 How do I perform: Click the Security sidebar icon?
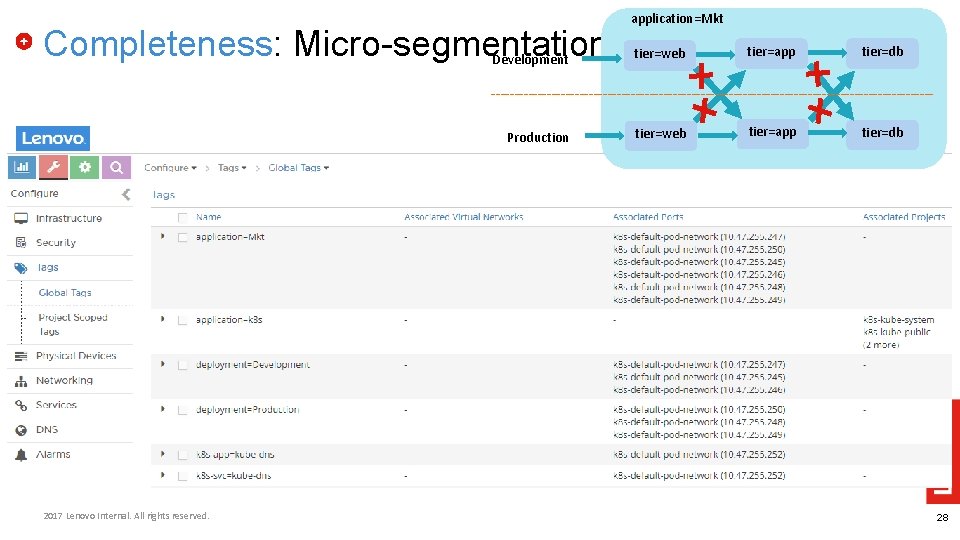click(21, 242)
